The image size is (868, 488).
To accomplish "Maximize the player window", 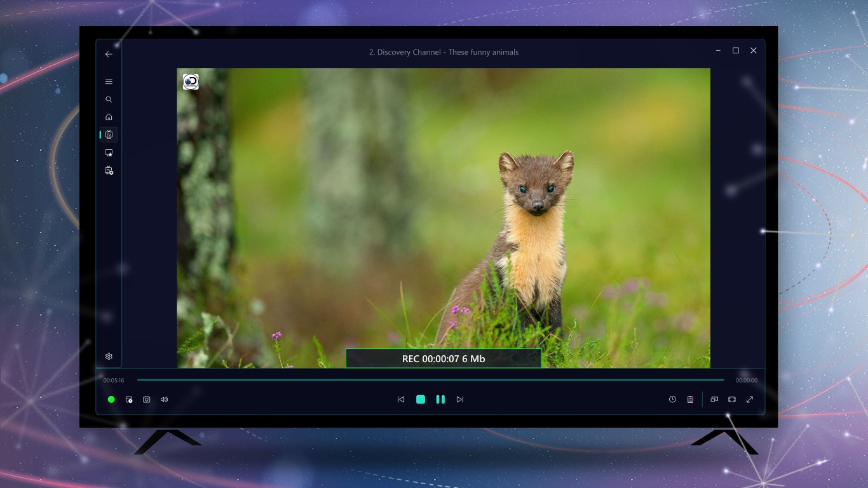I will 736,51.
